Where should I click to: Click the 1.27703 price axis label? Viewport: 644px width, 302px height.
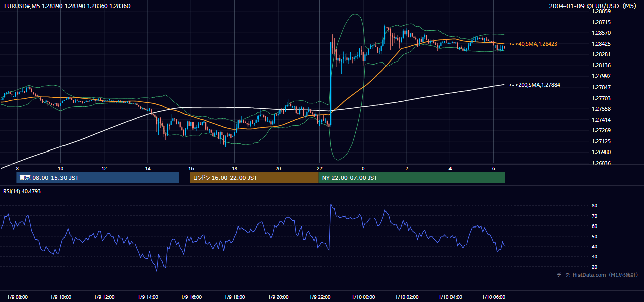click(602, 98)
